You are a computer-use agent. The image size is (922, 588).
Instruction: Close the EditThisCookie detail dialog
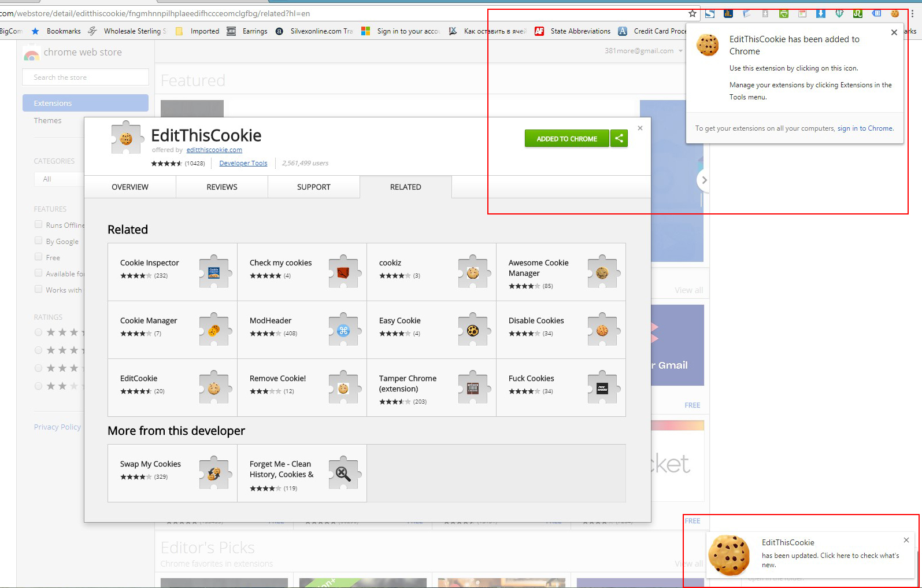pyautogui.click(x=640, y=128)
